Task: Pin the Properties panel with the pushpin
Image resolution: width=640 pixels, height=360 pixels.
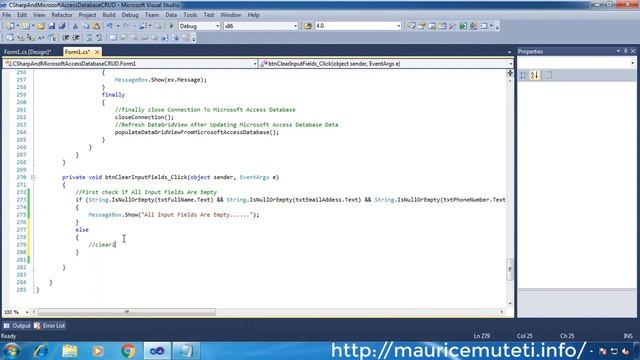Action: pyautogui.click(x=625, y=51)
